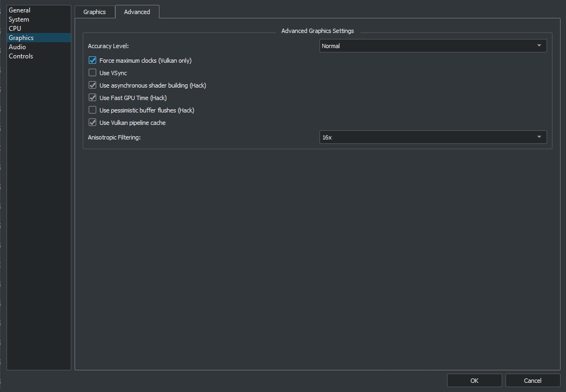The image size is (566, 392).
Task: Select Graphics in the sidebar list
Action: pos(21,38)
